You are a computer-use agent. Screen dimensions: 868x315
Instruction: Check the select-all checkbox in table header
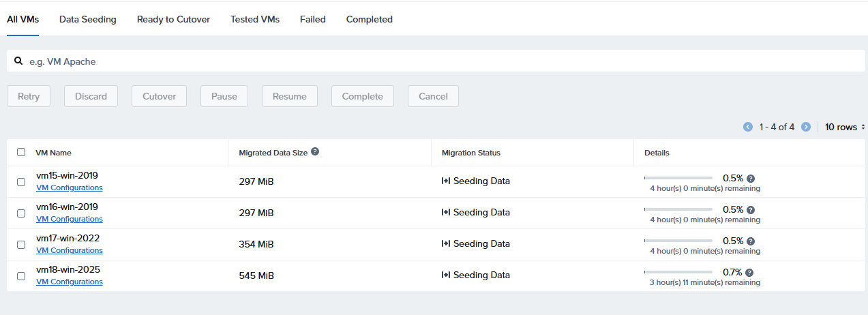21,153
